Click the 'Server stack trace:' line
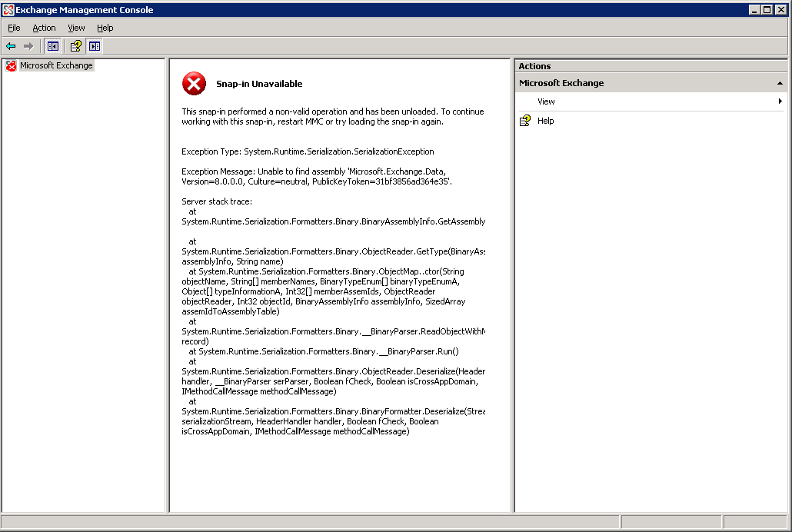792x532 pixels. pos(217,201)
